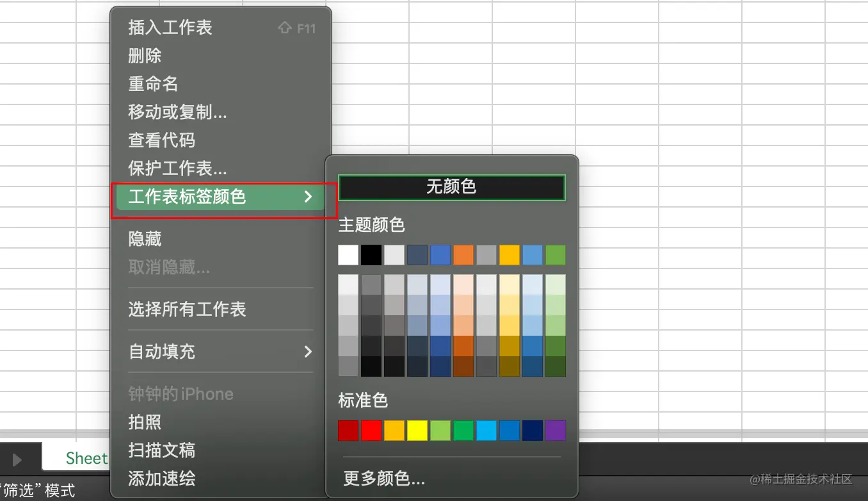
Task: Expand the 自动填充 submenu
Action: [x=221, y=352]
